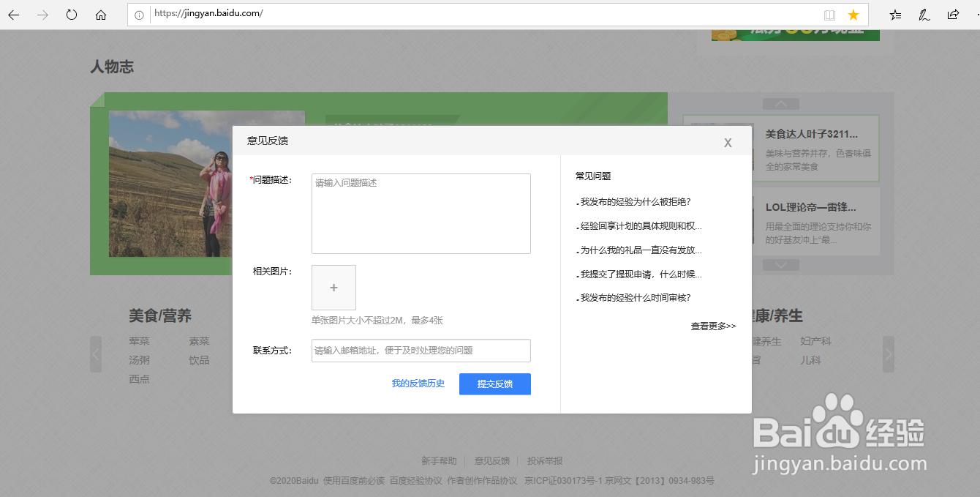The height and width of the screenshot is (497, 980).
Task: Open 投诉举报 from the footer
Action: [x=544, y=460]
